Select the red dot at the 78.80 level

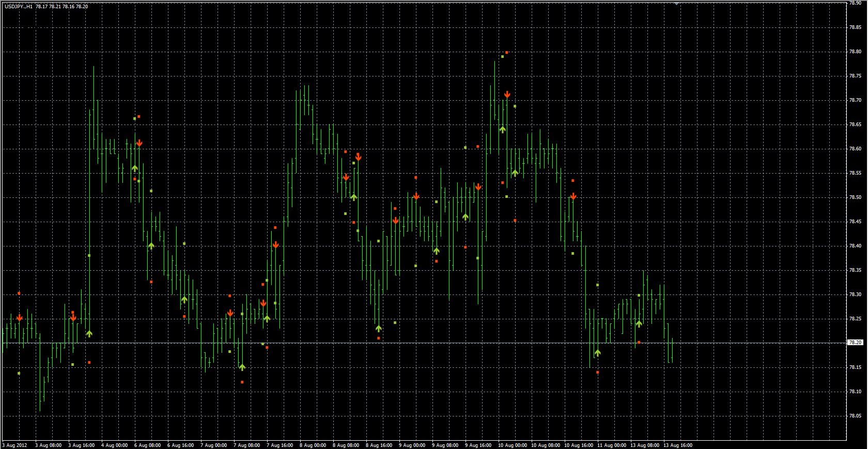tap(507, 52)
